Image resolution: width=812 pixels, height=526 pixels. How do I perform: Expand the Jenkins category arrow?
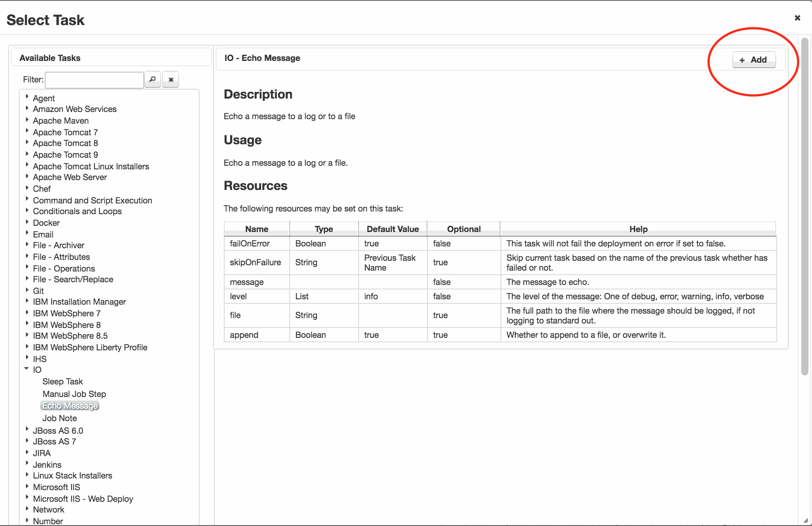coord(27,463)
